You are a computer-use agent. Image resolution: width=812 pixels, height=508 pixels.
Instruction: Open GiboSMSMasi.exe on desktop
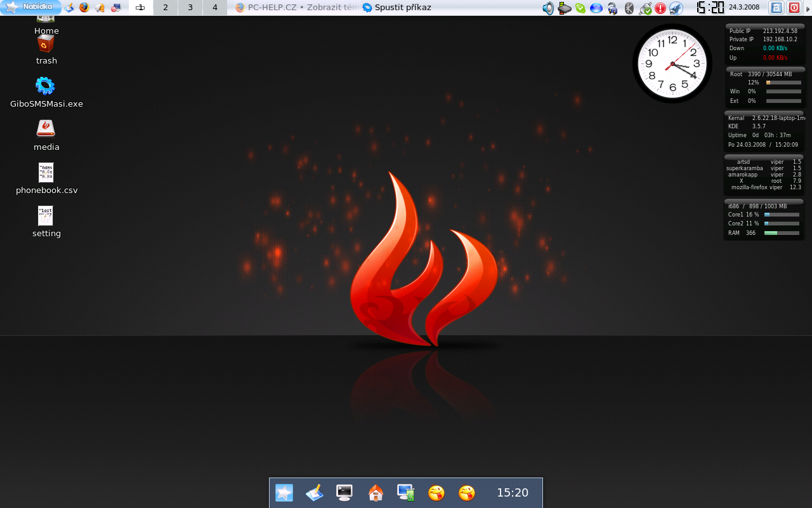(46, 86)
